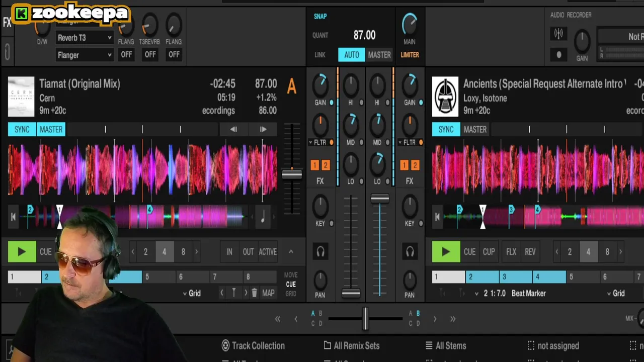Image resolution: width=644 pixels, height=362 pixels.
Task: Set loop IN point on Deck A
Action: (229, 252)
